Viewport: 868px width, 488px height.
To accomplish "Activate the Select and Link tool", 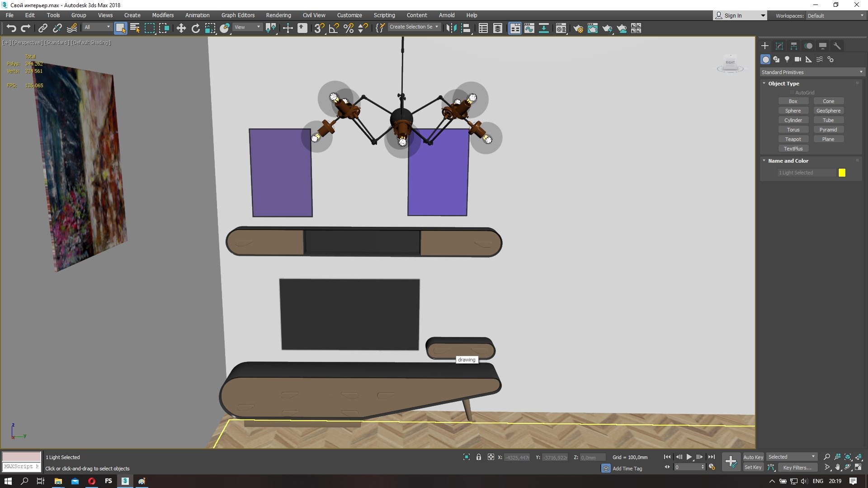I will point(42,28).
